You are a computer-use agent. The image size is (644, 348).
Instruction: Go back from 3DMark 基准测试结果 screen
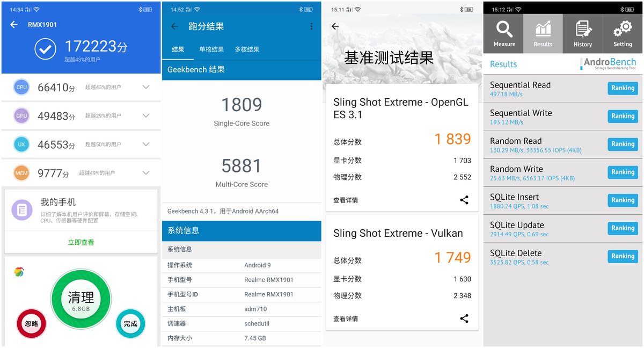pos(335,26)
